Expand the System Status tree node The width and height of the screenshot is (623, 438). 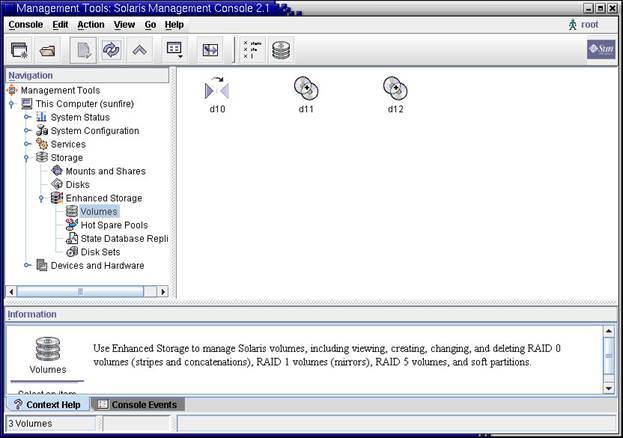(28, 117)
